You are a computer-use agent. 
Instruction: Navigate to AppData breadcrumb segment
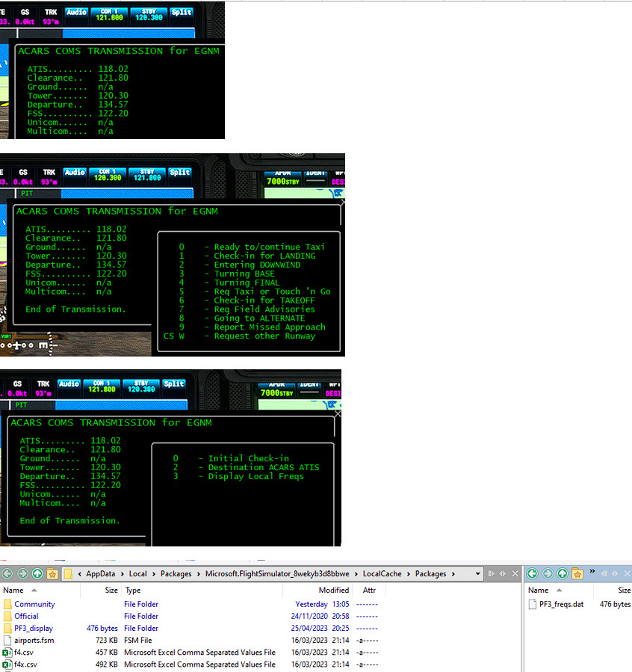101,574
